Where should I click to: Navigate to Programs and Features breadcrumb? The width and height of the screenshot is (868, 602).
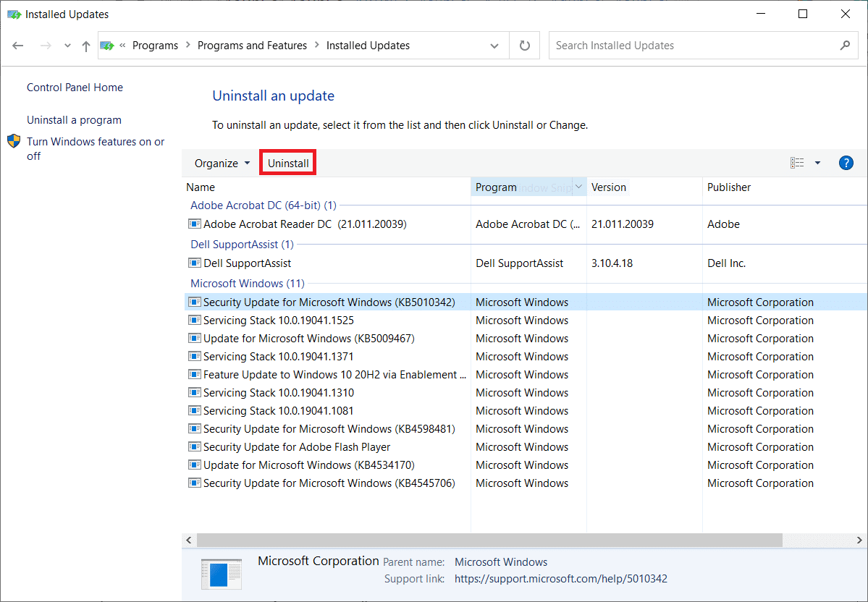pos(252,45)
